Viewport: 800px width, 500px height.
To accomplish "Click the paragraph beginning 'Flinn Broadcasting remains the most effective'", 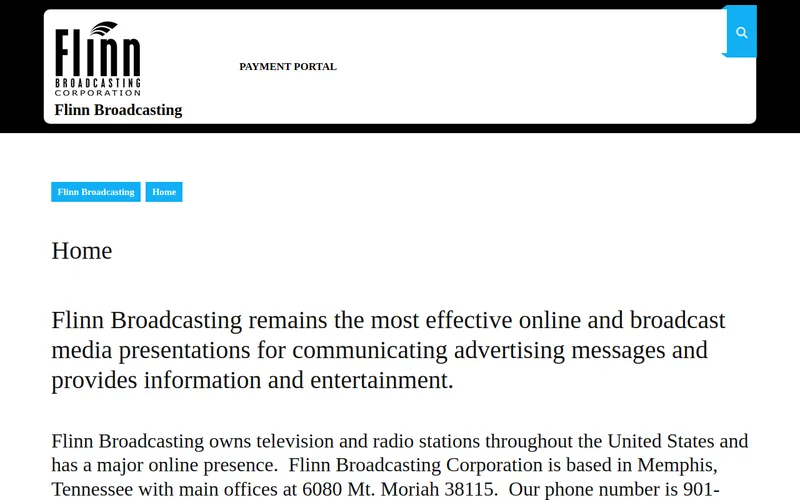I will point(388,350).
